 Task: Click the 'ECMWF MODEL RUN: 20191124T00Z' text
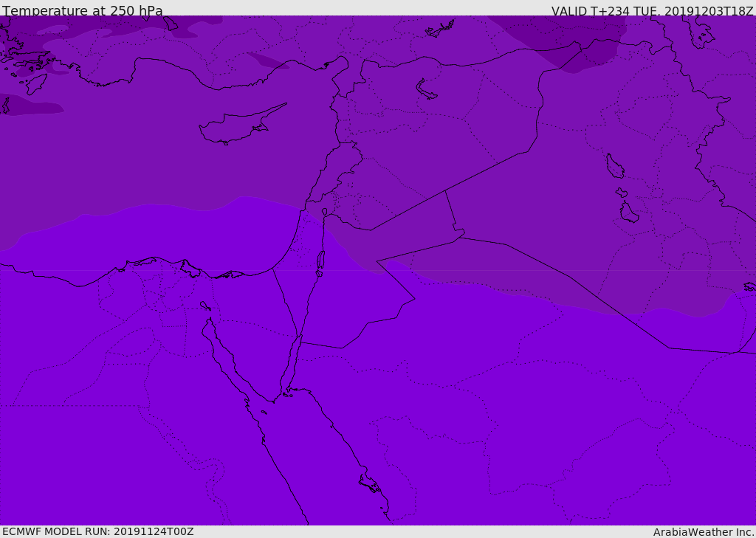coord(98,531)
